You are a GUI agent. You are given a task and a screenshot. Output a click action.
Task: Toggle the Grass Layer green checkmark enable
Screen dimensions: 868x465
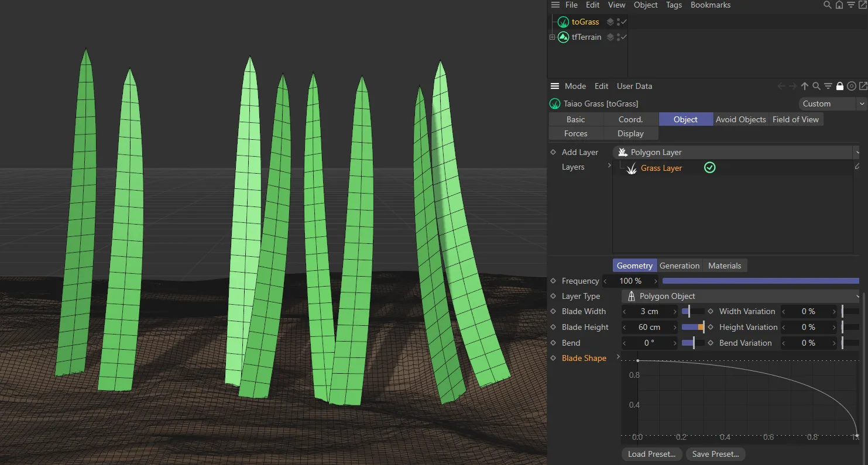pyautogui.click(x=709, y=167)
